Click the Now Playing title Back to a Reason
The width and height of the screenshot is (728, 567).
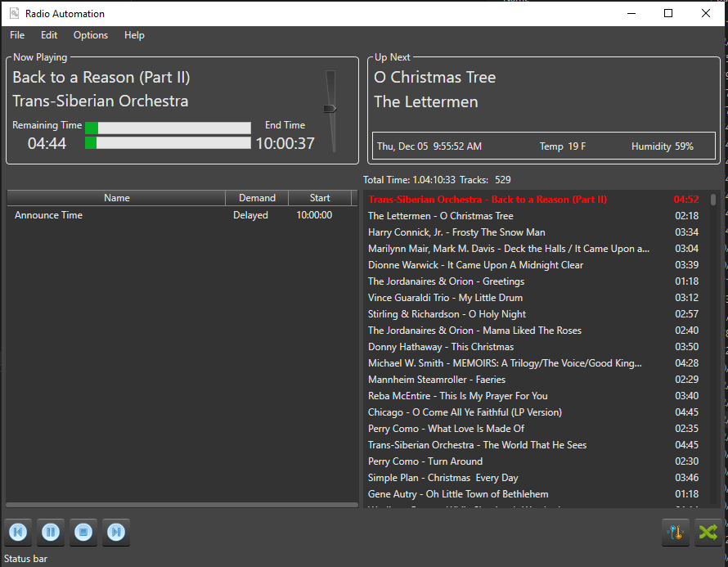(x=101, y=77)
